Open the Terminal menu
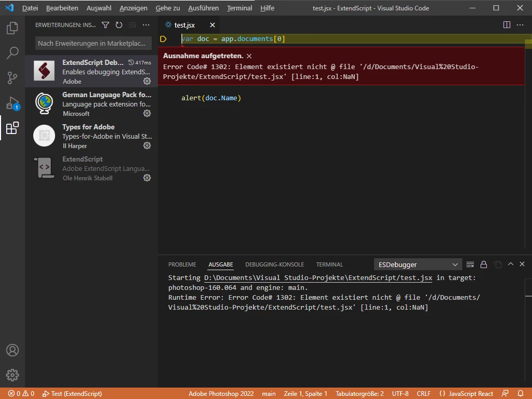This screenshot has width=532, height=399. [x=240, y=8]
